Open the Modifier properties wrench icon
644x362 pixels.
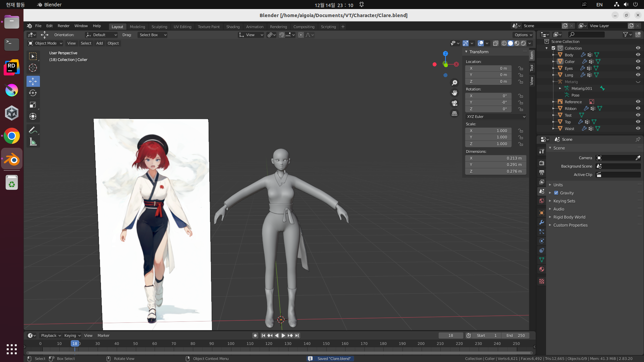[x=542, y=222]
